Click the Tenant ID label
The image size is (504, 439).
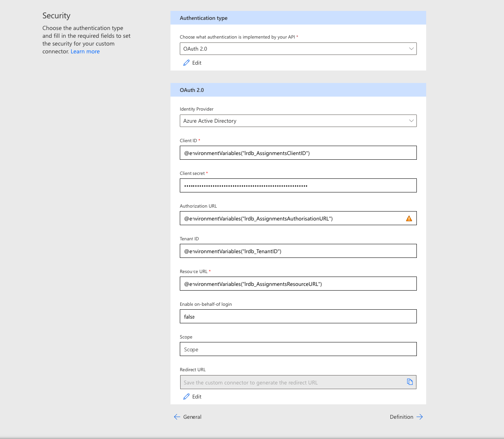(189, 239)
